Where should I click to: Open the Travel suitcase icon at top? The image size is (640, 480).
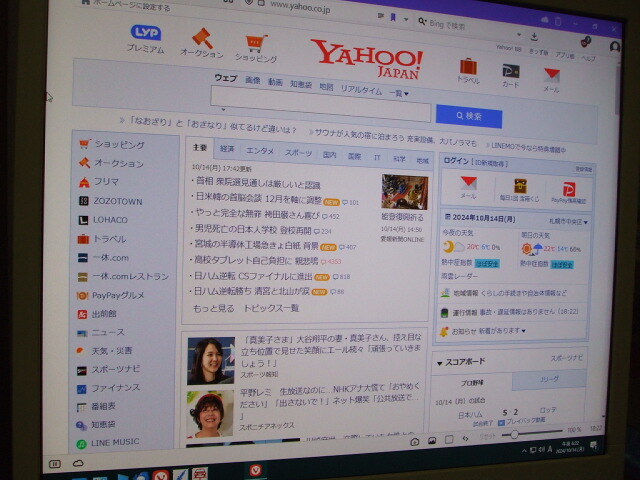click(468, 67)
